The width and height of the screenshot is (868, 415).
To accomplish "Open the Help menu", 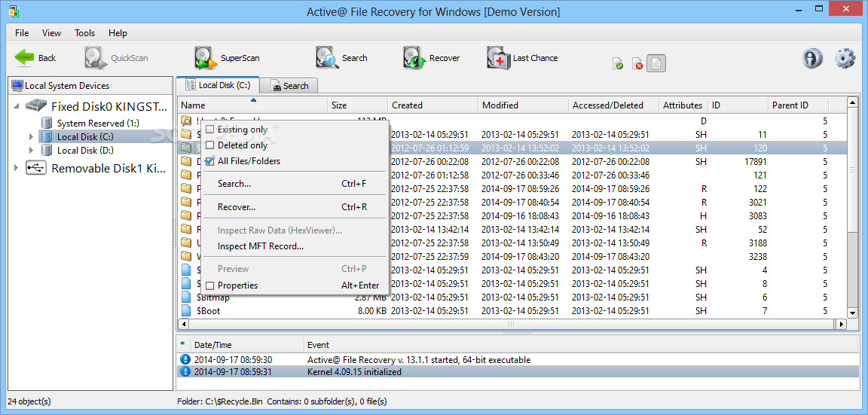I will tap(118, 32).
